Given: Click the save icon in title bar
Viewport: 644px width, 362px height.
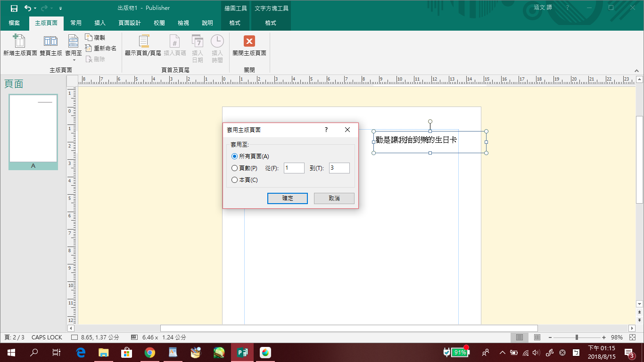Looking at the screenshot, I should 14,8.
